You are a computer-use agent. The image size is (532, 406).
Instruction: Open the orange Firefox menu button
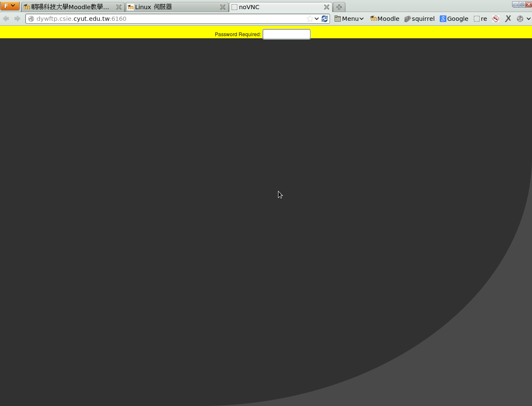tap(10, 6)
